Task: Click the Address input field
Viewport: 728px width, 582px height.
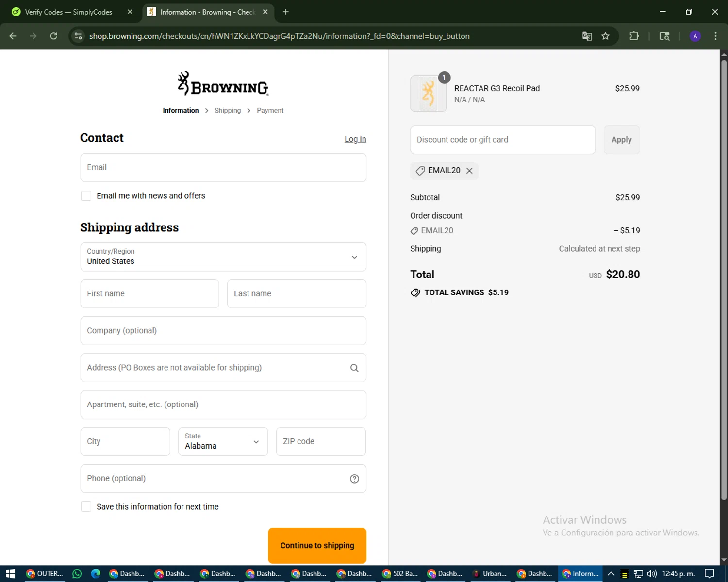Action: click(223, 368)
